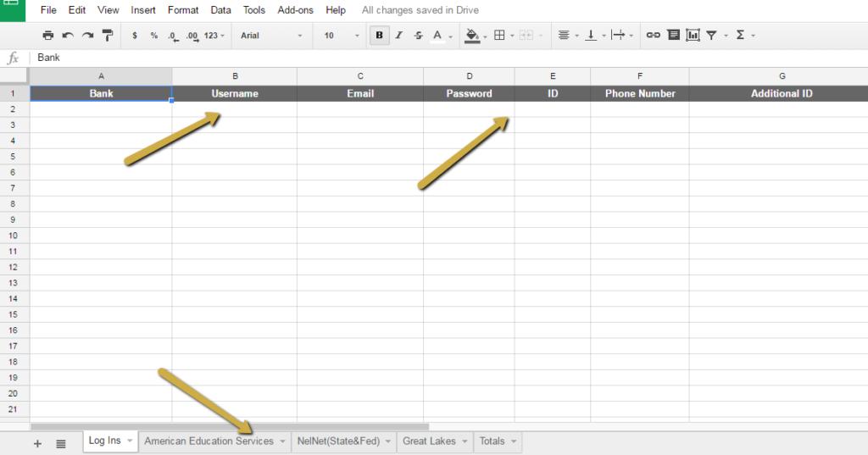The image size is (868, 455).
Task: Open the borders tool
Action: [x=499, y=36]
